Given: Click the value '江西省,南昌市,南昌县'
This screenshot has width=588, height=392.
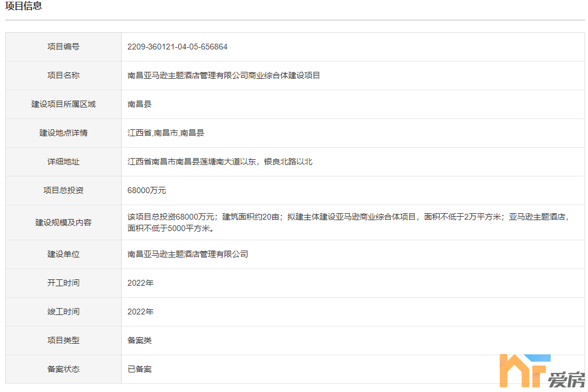Looking at the screenshot, I should click(x=166, y=133).
